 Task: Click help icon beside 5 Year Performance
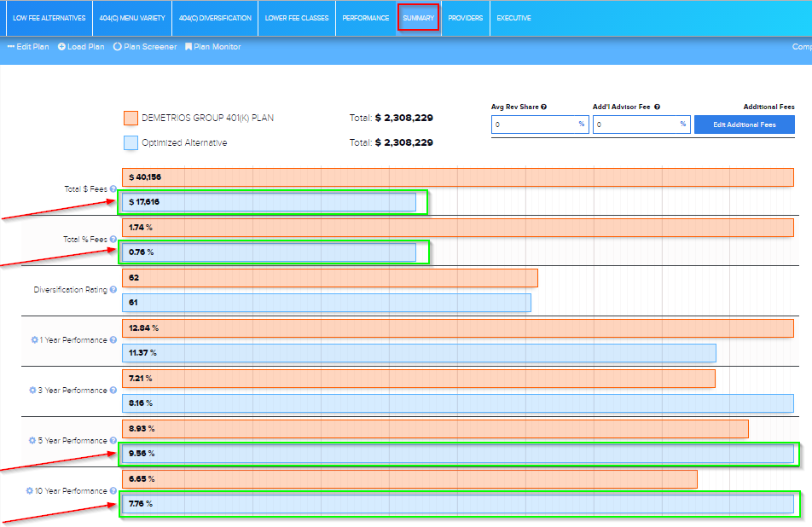(113, 441)
